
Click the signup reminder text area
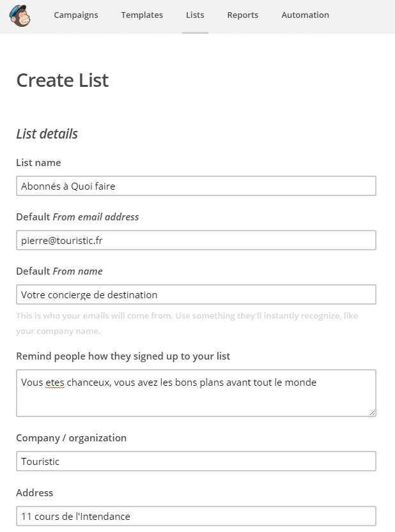(196, 393)
